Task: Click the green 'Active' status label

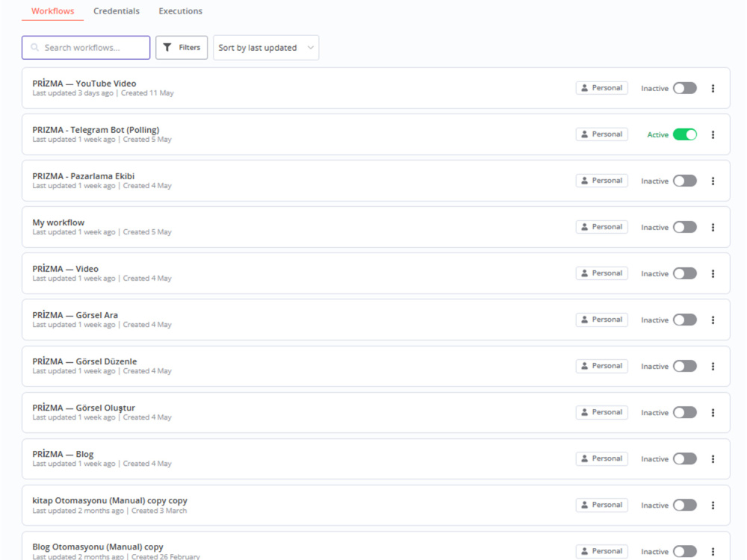Action: pos(657,134)
